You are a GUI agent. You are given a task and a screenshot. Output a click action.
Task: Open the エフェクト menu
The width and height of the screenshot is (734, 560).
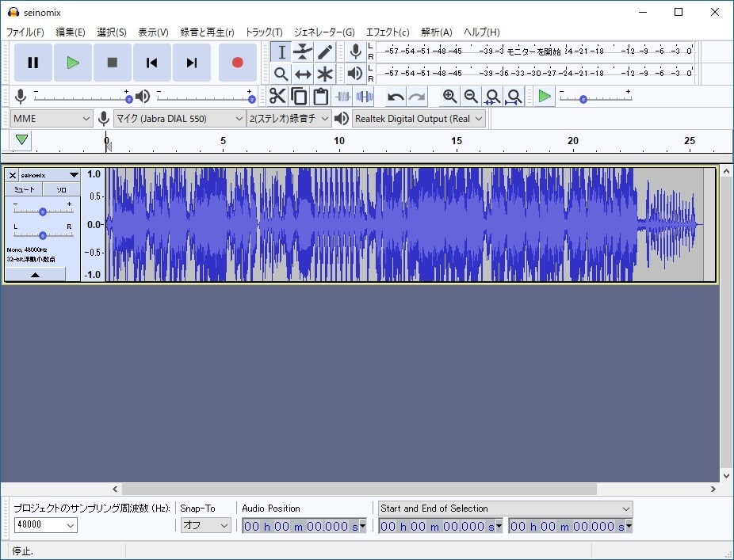tap(388, 32)
